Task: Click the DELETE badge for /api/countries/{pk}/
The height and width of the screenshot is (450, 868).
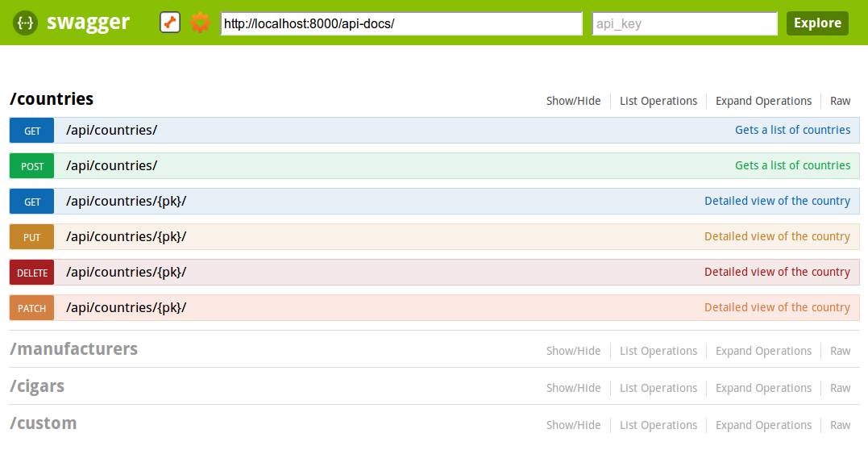Action: pyautogui.click(x=32, y=273)
